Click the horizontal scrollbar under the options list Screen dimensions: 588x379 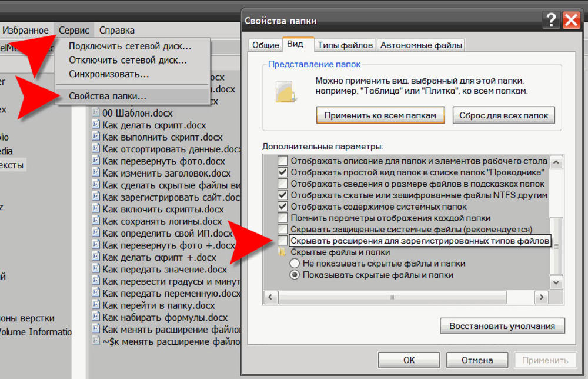pos(406,297)
